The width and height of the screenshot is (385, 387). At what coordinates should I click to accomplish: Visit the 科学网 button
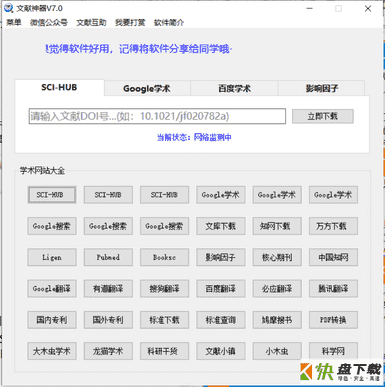333,351
